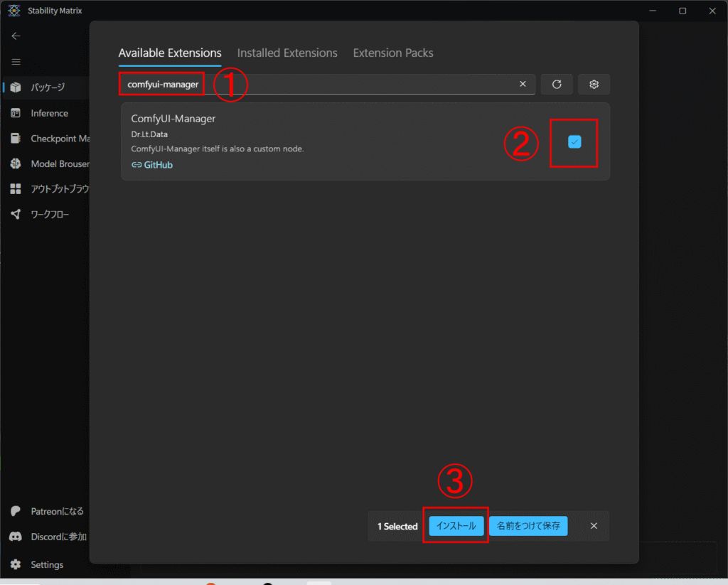728x585 pixels.
Task: Click the インストール install button
Action: point(456,526)
